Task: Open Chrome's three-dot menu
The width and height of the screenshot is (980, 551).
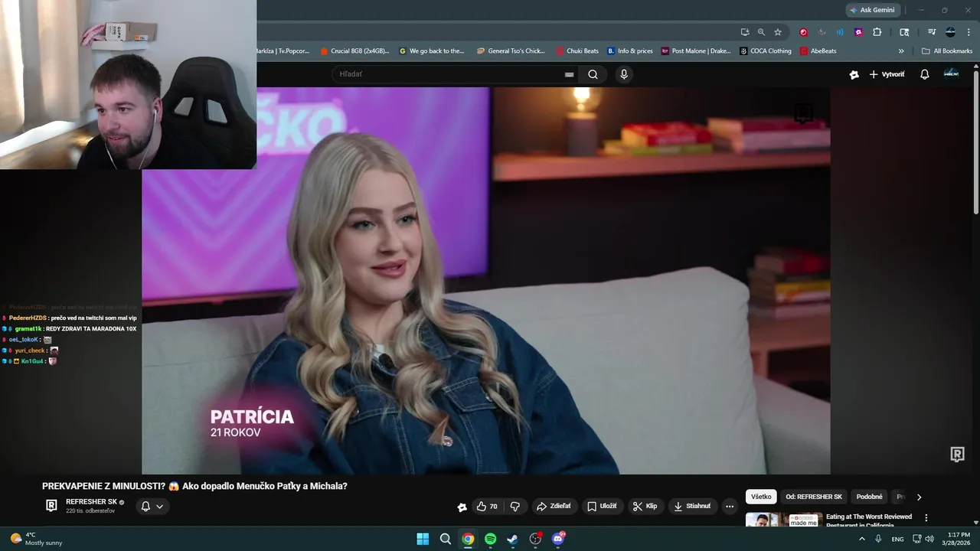Action: (968, 32)
